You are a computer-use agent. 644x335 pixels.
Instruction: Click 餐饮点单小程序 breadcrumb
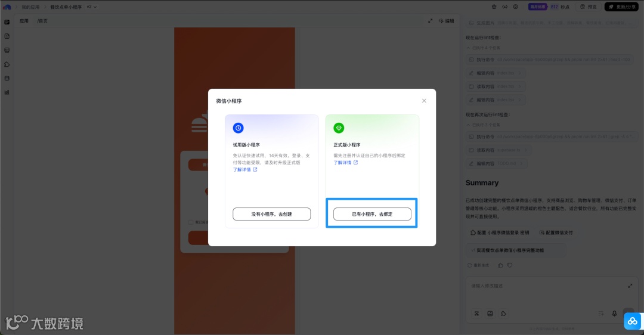[x=66, y=7]
